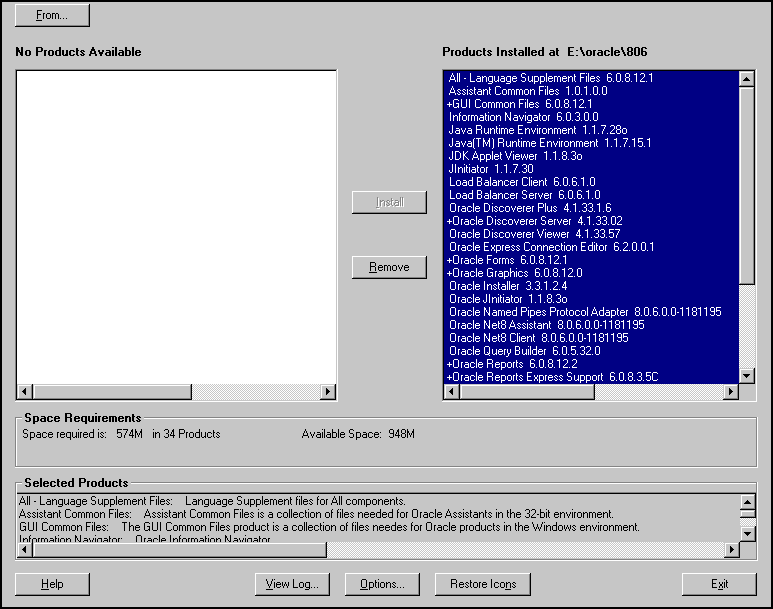This screenshot has width=773, height=609.
Task: Exit the Oracle installer
Action: (x=719, y=584)
